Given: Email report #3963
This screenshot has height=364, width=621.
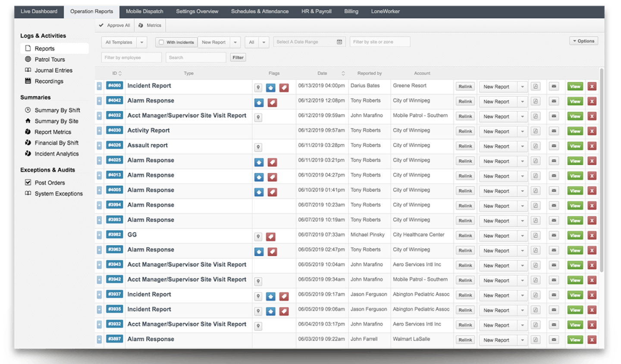Looking at the screenshot, I should click(x=554, y=251).
